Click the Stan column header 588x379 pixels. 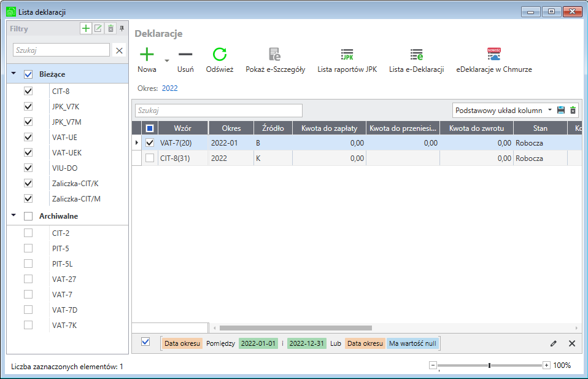[540, 128]
